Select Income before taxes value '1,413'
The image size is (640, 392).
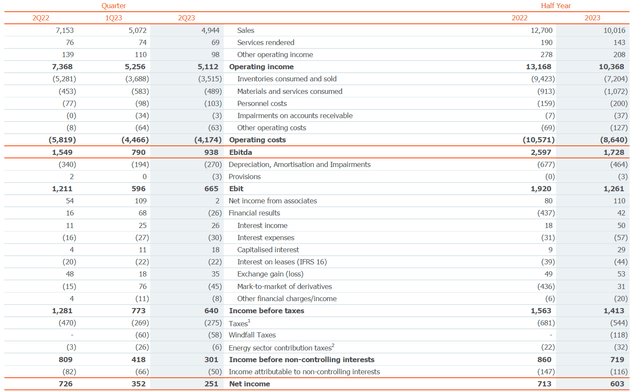click(614, 311)
